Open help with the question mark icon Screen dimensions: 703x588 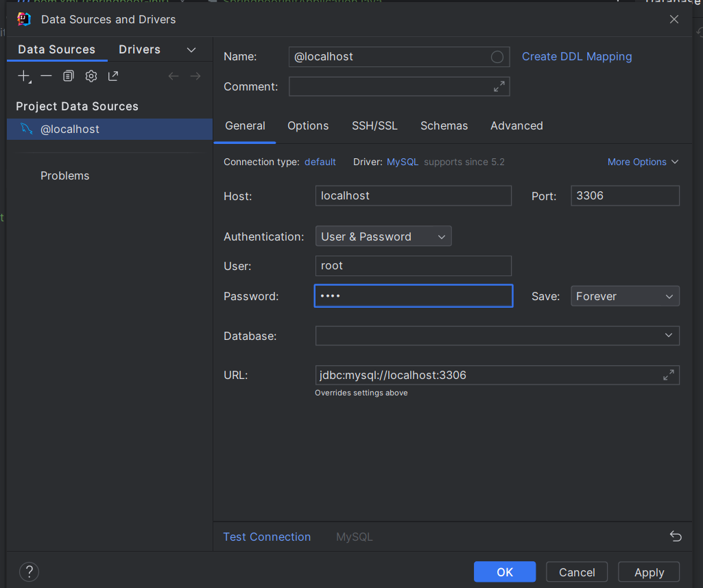tap(29, 572)
